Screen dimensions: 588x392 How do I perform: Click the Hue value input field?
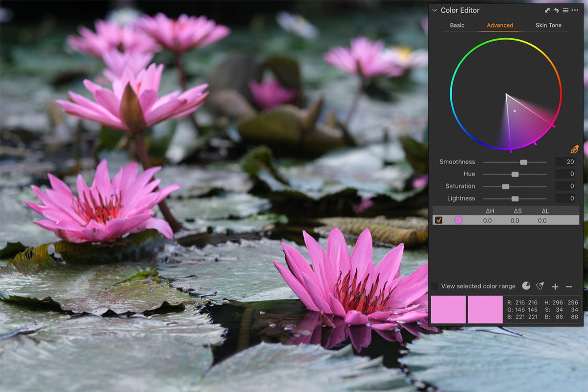pos(567,174)
